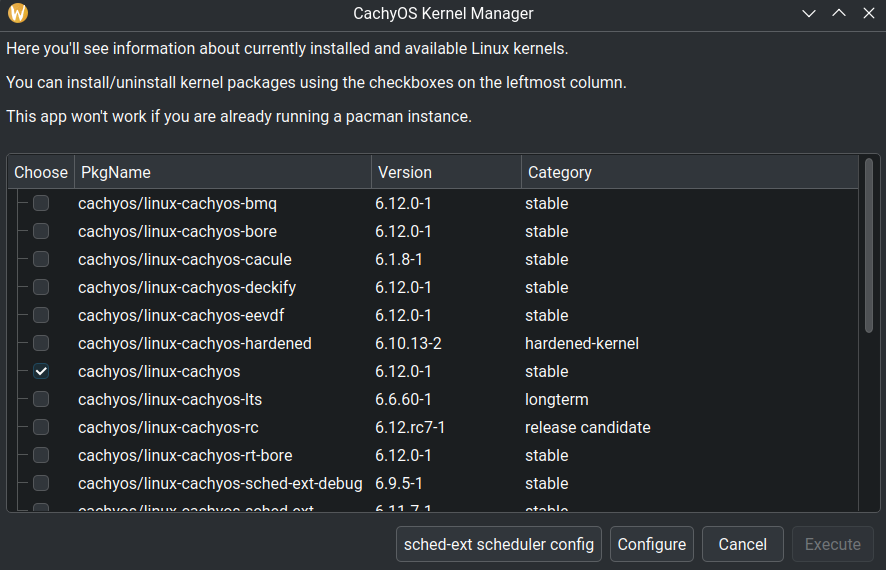This screenshot has width=886, height=570.
Task: Click the title bar dropdown arrow icon
Action: (x=809, y=14)
